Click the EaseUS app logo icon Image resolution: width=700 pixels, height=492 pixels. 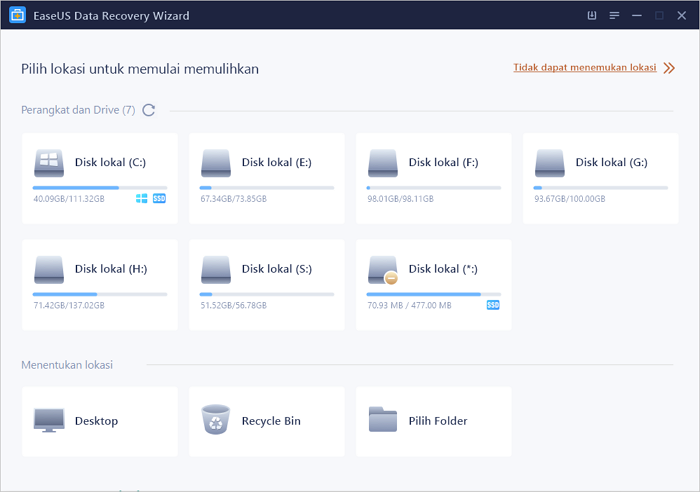tap(17, 15)
